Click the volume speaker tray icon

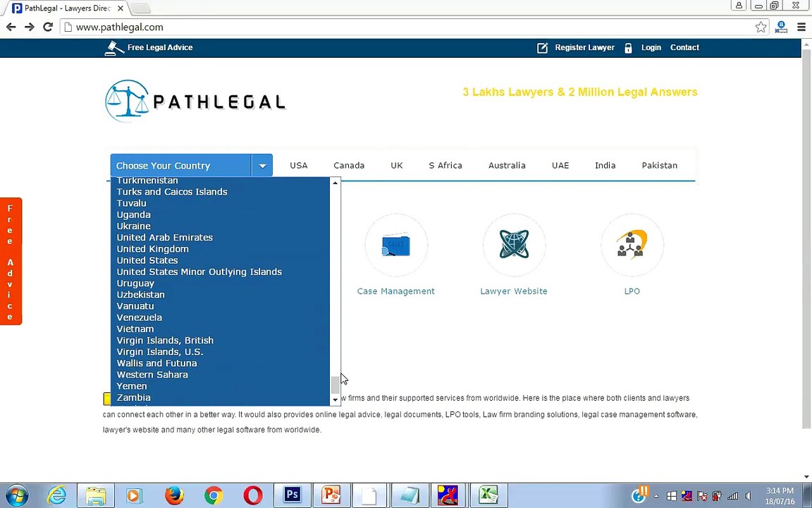coord(748,496)
